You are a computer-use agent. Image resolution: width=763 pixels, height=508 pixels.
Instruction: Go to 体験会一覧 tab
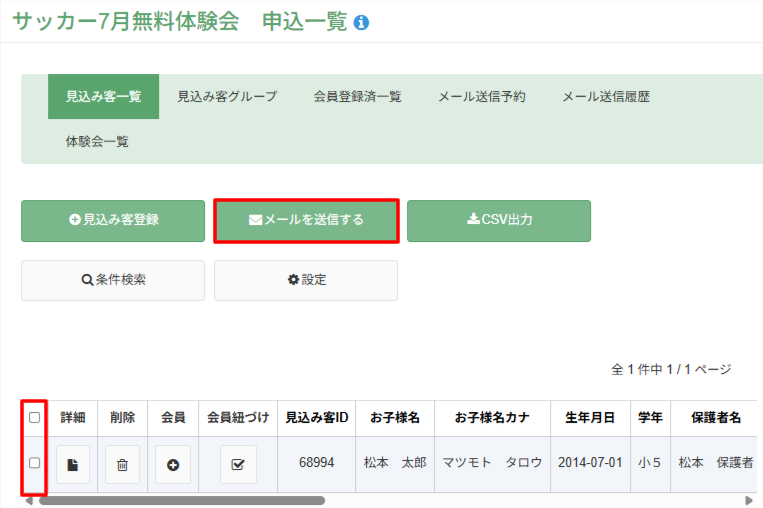point(97,142)
